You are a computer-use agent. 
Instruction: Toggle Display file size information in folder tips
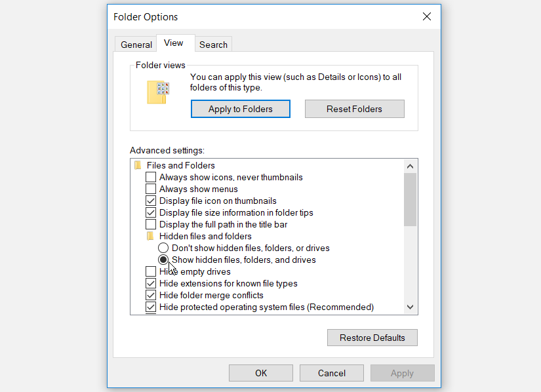pos(151,212)
